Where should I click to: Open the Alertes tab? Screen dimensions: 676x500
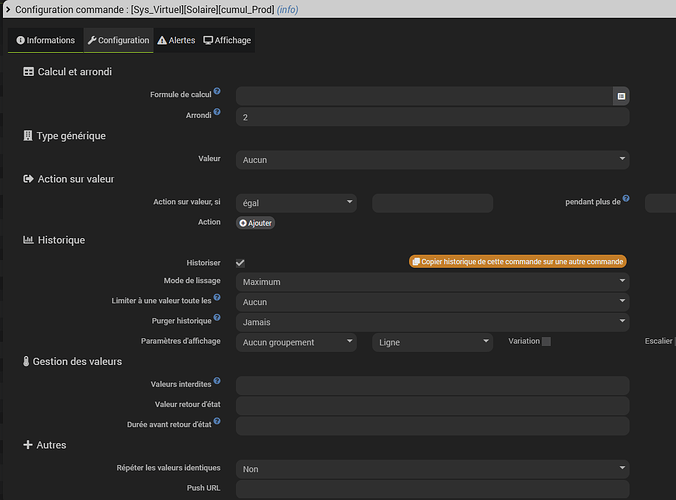(176, 40)
